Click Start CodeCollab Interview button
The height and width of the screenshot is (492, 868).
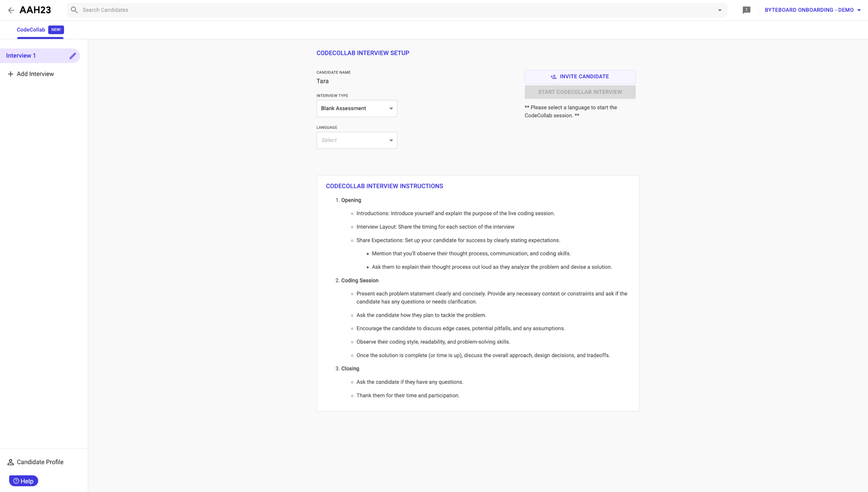click(x=580, y=92)
